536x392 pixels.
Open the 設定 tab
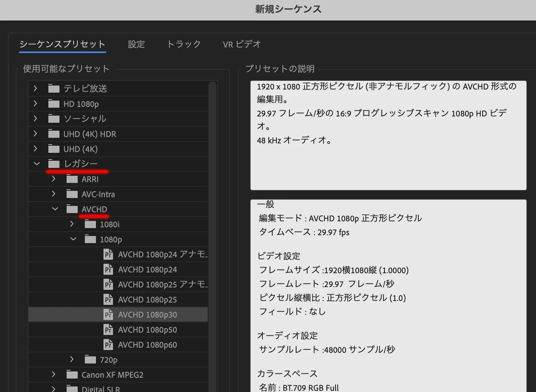point(136,44)
